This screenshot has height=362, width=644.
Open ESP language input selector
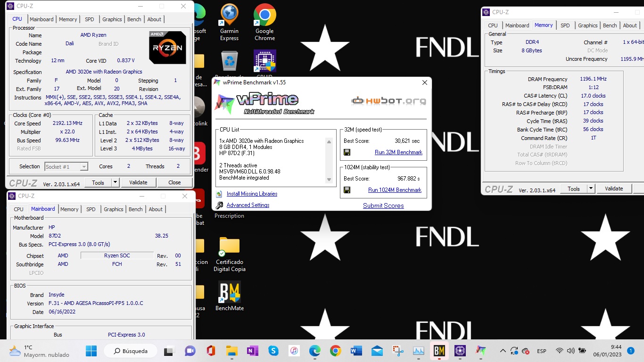pos(542,351)
